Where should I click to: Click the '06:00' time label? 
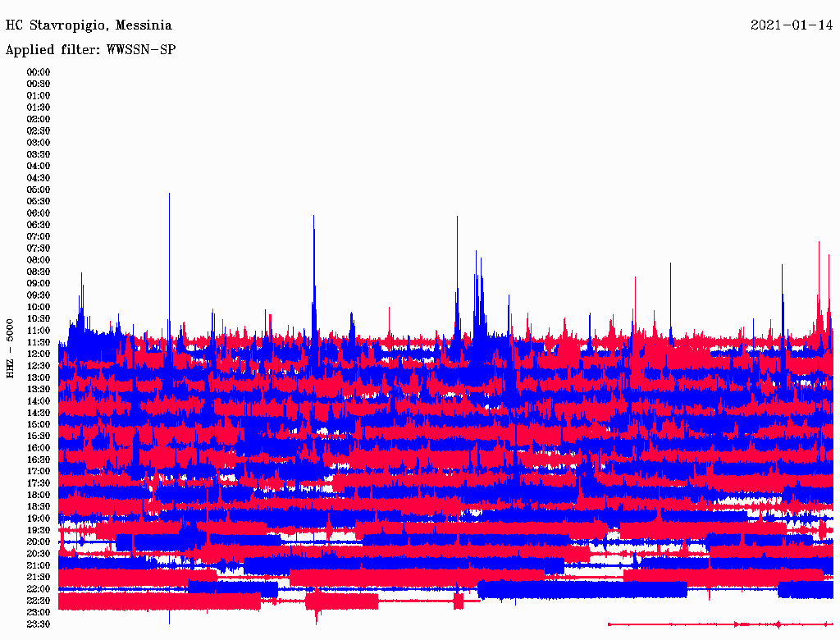pos(39,213)
